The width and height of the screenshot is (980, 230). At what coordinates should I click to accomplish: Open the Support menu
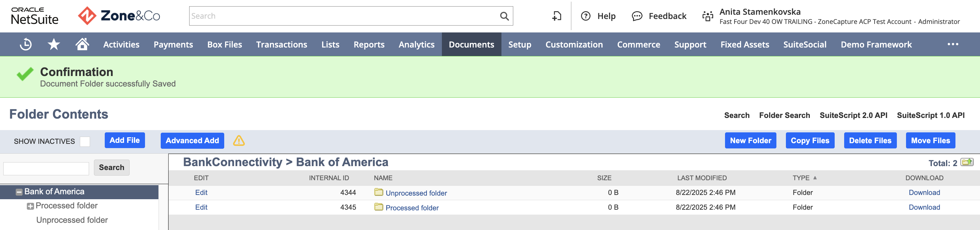690,45
